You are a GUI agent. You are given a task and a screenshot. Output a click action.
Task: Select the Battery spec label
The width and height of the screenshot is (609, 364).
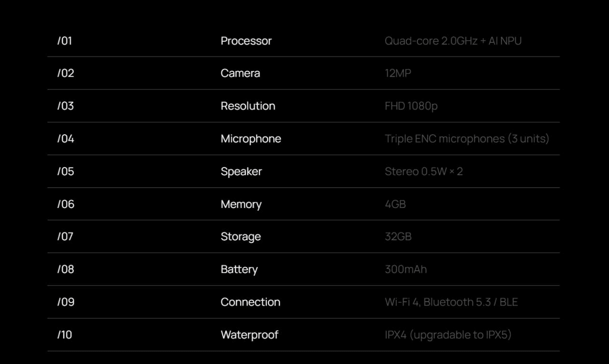point(239,269)
